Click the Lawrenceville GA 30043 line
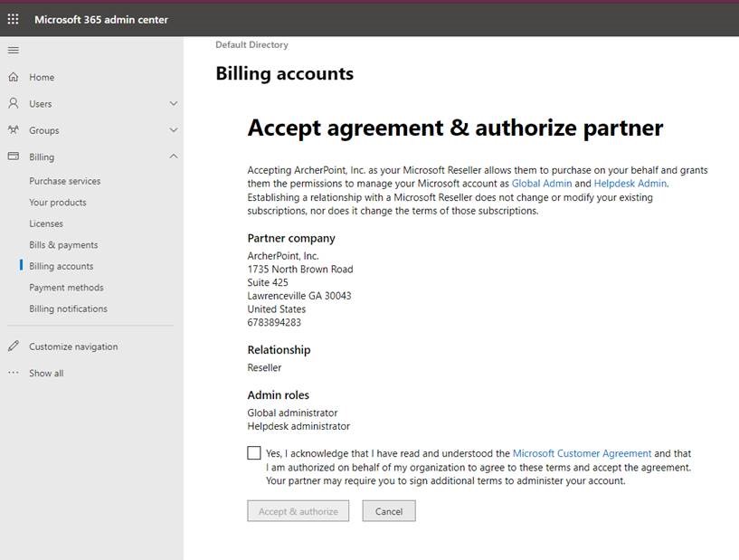739x560 pixels. click(298, 296)
